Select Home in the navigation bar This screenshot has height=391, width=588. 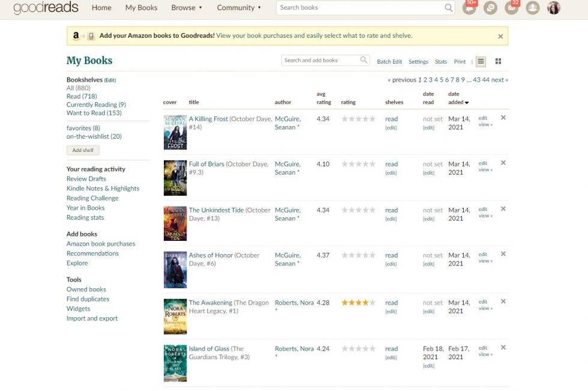point(101,7)
